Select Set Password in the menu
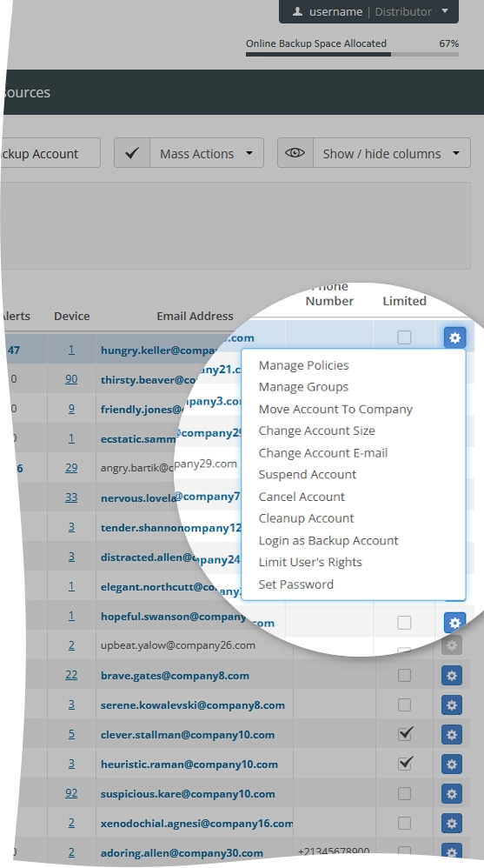This screenshot has width=484, height=868. tap(296, 584)
